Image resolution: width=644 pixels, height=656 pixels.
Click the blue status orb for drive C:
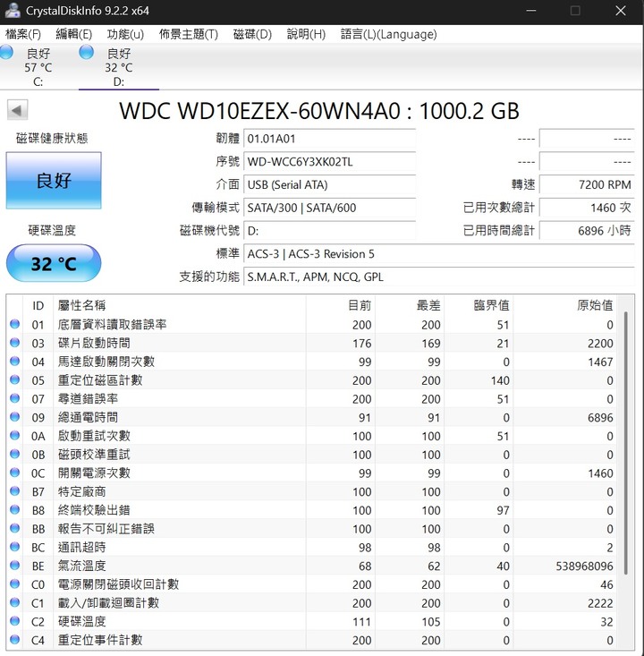click(x=6, y=52)
